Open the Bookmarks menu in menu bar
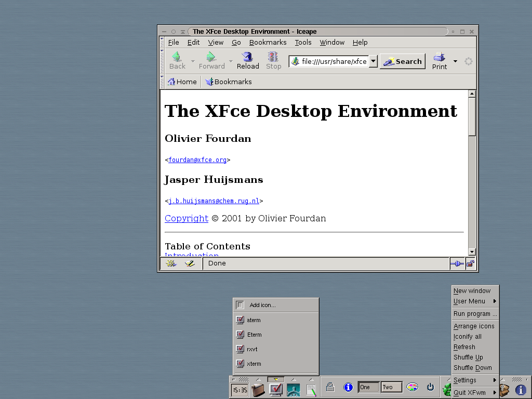Image resolution: width=532 pixels, height=399 pixels. [268, 43]
